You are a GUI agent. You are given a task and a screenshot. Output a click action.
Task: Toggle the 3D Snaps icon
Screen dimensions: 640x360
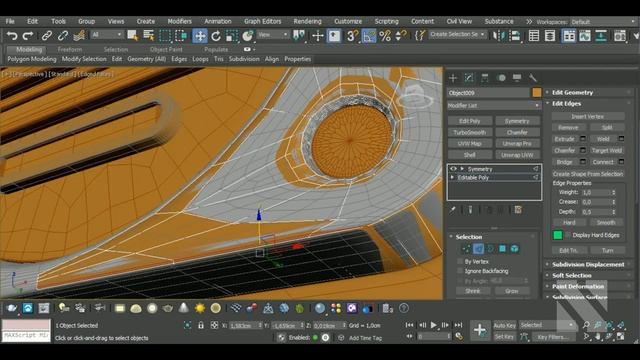click(352, 36)
